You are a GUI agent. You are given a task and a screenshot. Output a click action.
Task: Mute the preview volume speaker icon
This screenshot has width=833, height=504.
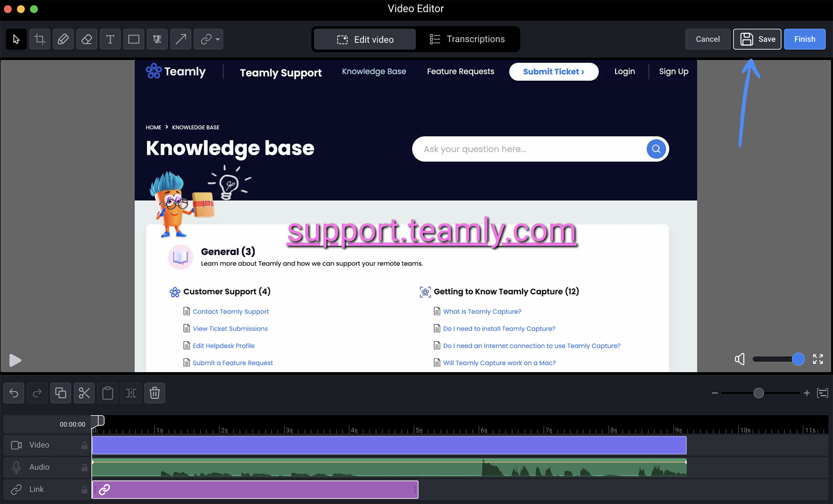tap(739, 359)
